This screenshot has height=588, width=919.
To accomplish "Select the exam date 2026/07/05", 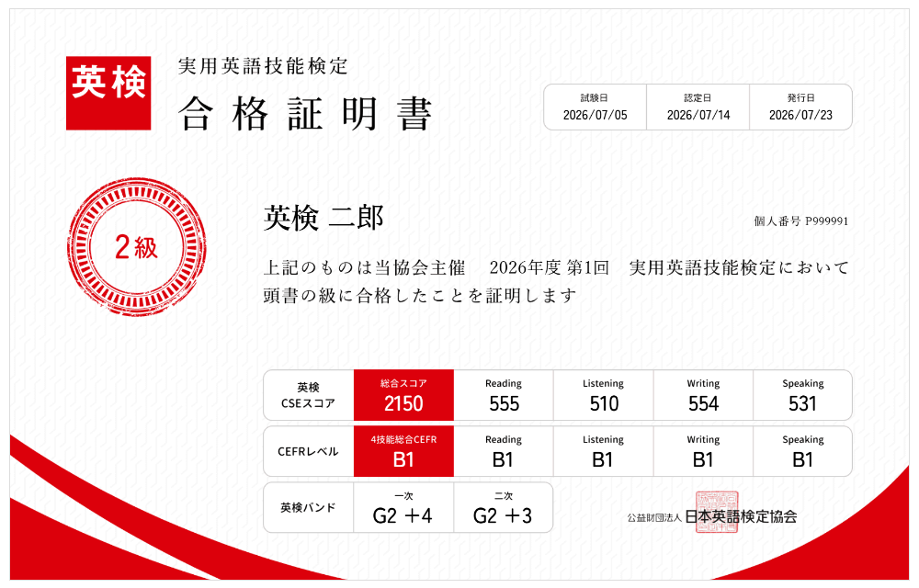I will (595, 115).
